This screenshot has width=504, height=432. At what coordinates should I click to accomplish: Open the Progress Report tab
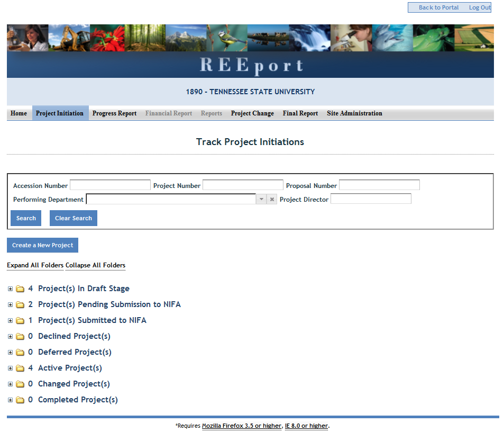pos(114,113)
